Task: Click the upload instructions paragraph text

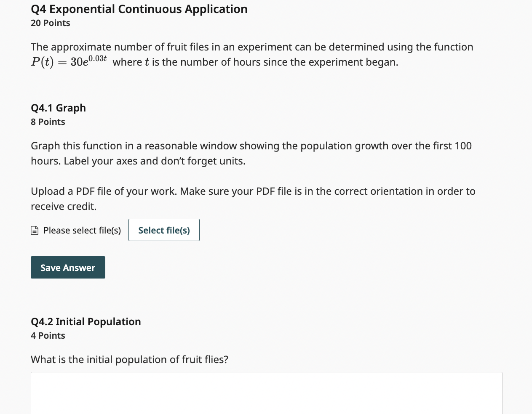Action: point(253,199)
